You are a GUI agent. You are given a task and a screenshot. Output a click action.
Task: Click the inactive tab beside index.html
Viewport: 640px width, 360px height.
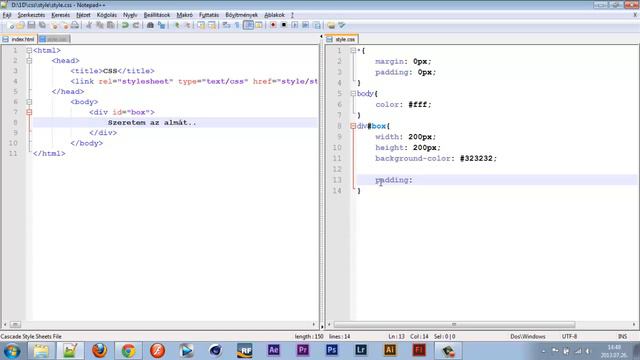click(x=54, y=39)
